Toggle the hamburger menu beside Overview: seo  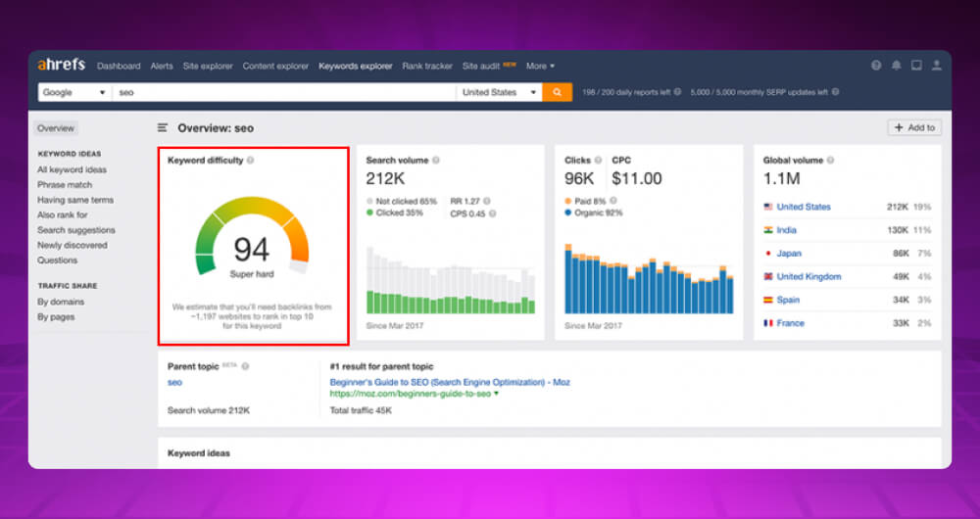(163, 128)
